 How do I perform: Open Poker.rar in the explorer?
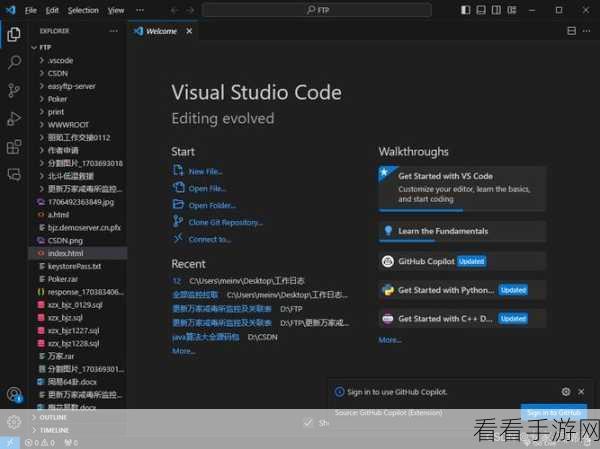pos(78,279)
